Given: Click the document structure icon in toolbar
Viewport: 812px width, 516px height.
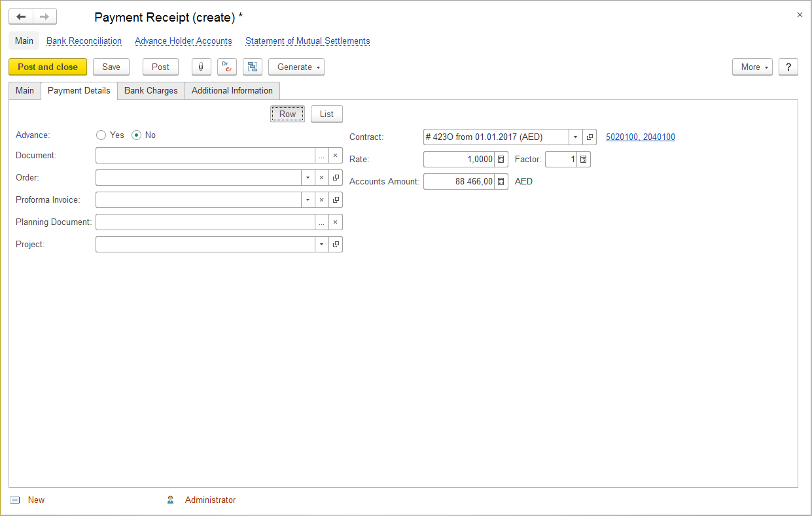Looking at the screenshot, I should (x=252, y=67).
